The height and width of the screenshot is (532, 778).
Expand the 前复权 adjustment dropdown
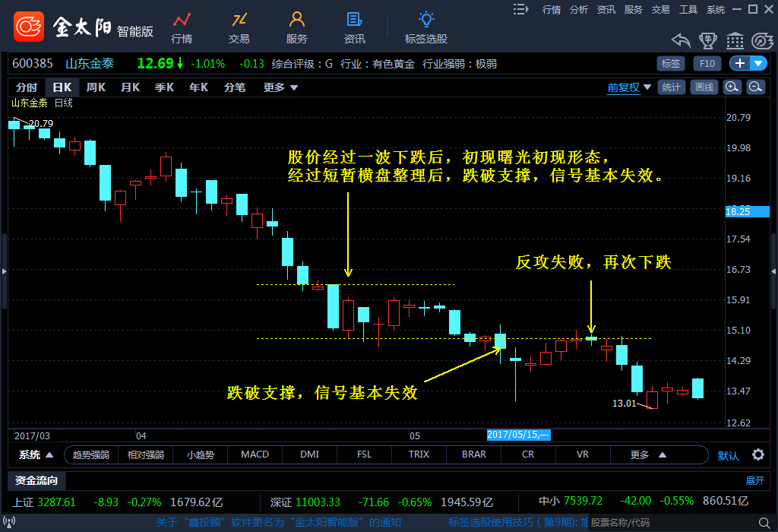click(x=629, y=87)
